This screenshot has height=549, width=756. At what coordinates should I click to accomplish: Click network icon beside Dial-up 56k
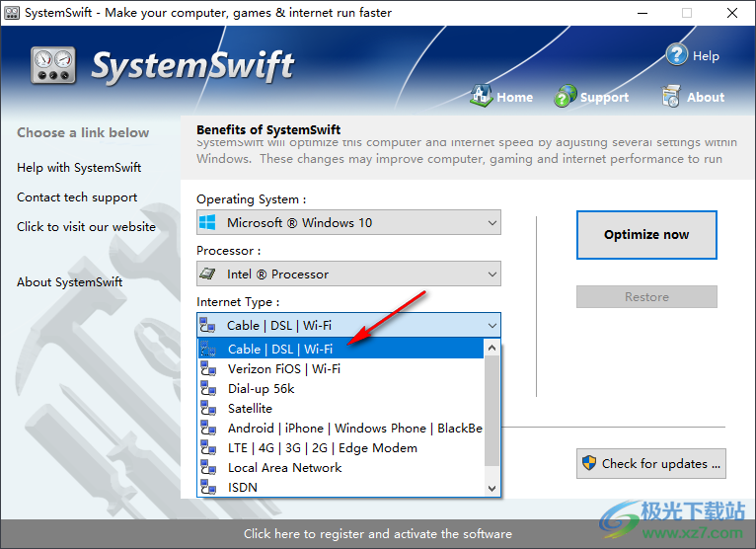pos(208,388)
